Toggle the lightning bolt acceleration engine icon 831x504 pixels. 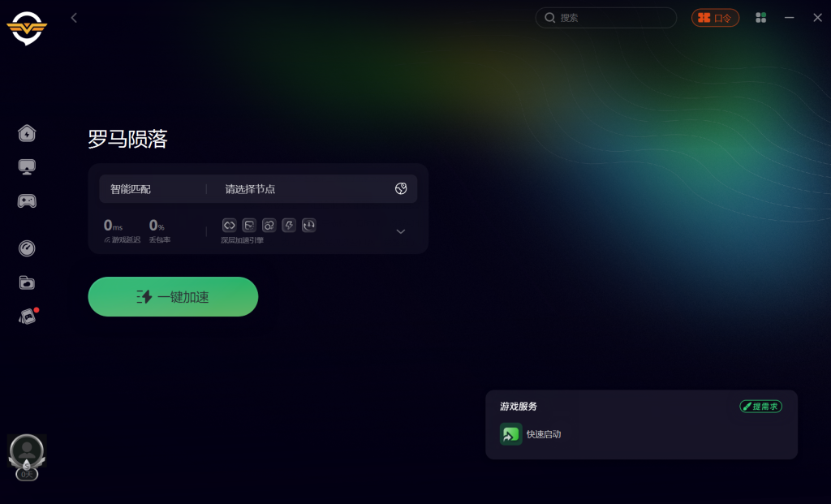pyautogui.click(x=289, y=226)
